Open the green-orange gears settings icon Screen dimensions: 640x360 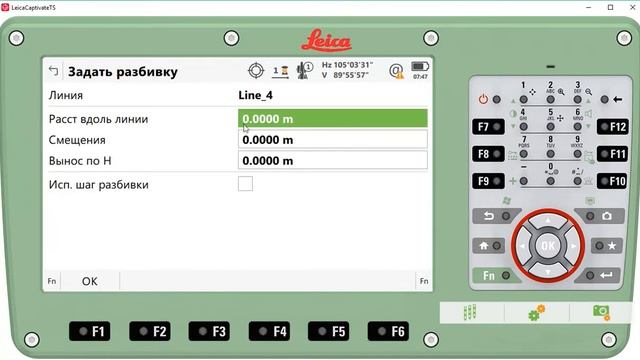coord(537,313)
